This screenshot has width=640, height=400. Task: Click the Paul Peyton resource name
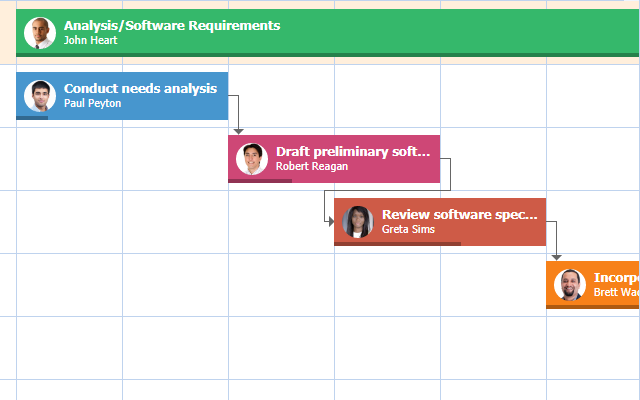click(92, 103)
